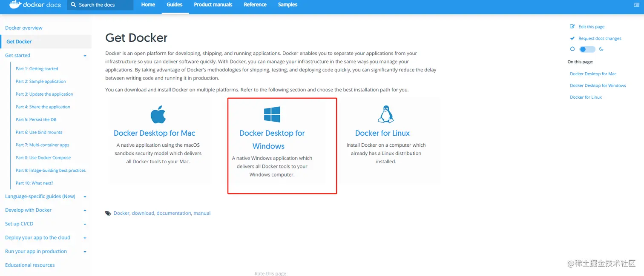Viewport: 644px width, 276px height.
Task: Open Part 2: Sample application
Action: click(x=41, y=81)
